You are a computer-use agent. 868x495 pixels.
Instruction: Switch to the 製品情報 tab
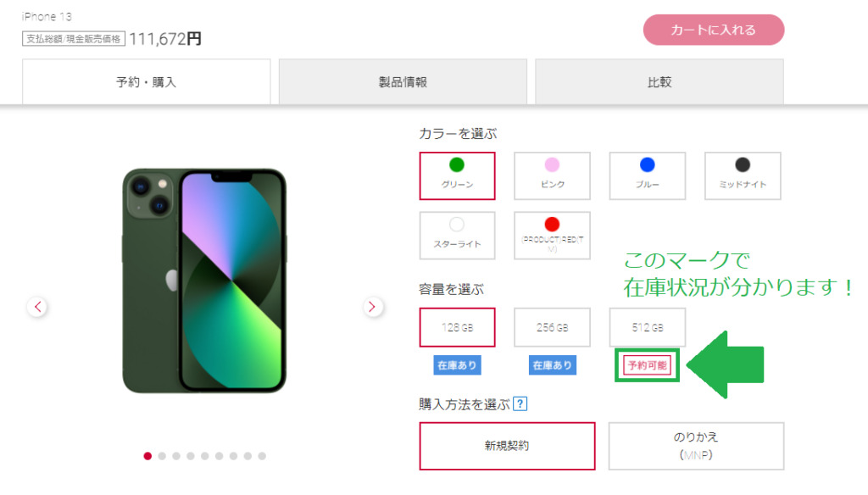(x=403, y=82)
